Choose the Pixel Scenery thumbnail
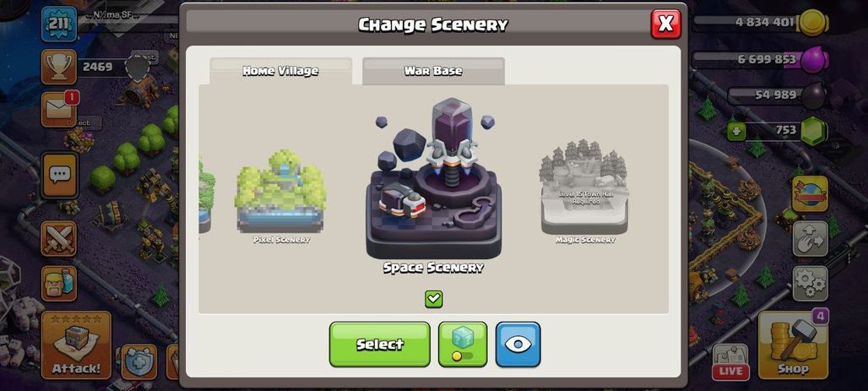Image resolution: width=868 pixels, height=391 pixels. pyautogui.click(x=280, y=193)
